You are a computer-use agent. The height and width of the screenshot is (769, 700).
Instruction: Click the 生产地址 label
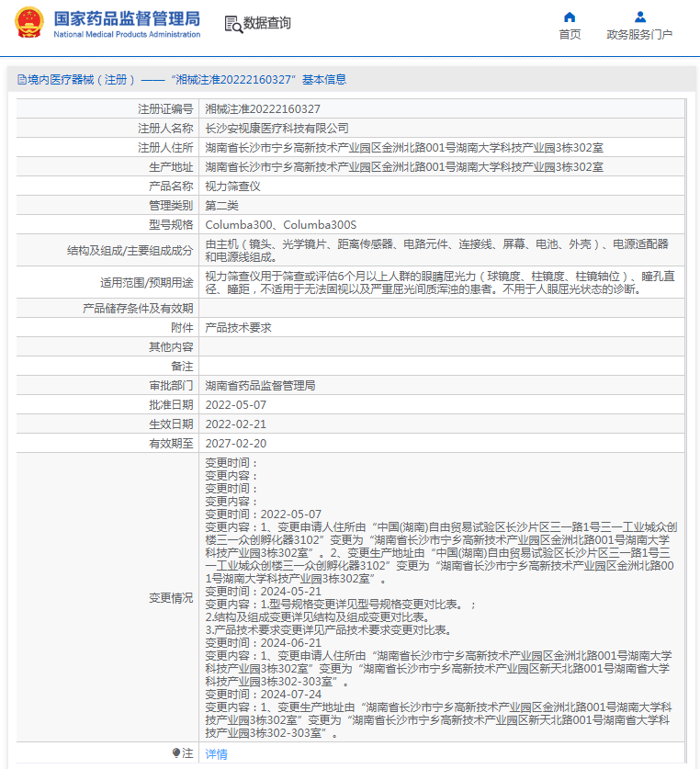pyautogui.click(x=171, y=166)
